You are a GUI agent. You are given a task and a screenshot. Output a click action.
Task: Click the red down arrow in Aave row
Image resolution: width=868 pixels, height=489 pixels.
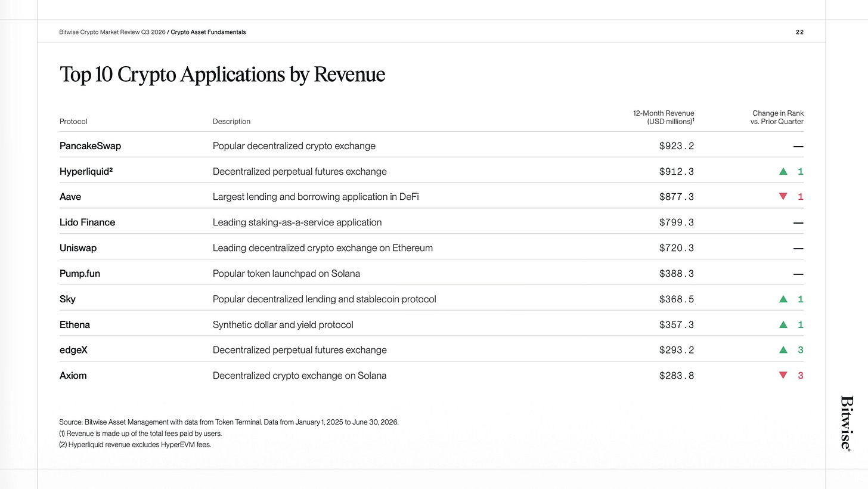[x=783, y=197]
